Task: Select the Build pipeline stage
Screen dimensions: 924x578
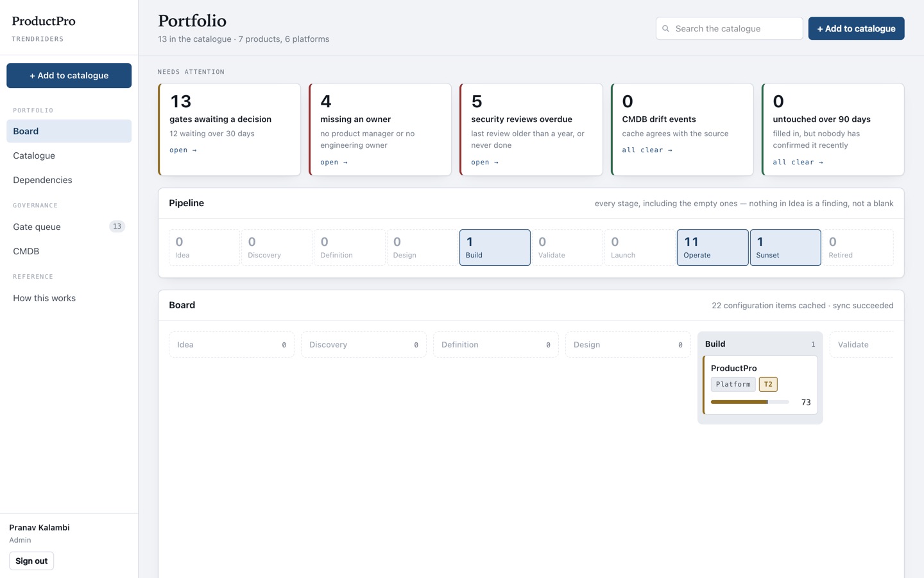Action: [x=495, y=247]
